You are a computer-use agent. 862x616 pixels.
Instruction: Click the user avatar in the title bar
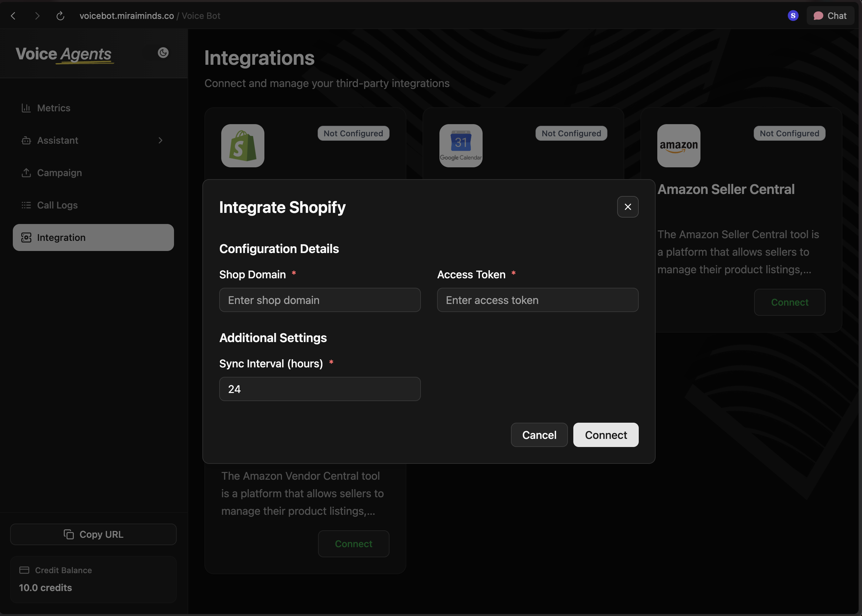coord(793,16)
